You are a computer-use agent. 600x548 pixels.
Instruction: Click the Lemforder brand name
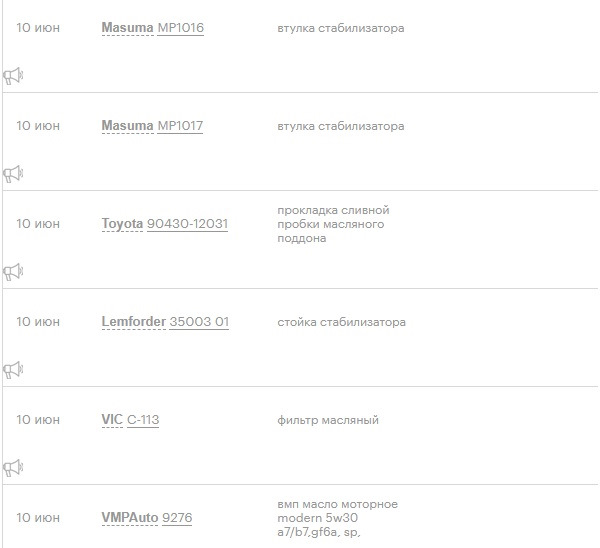coord(134,322)
